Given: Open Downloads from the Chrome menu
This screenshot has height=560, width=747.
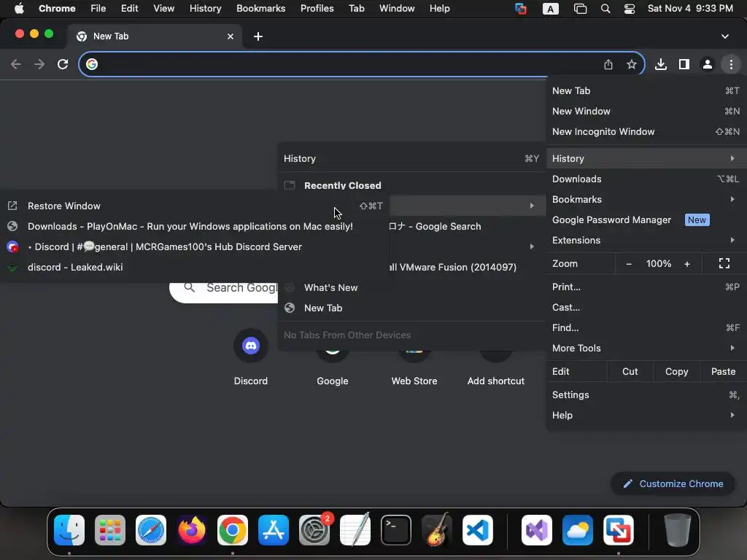Looking at the screenshot, I should [646, 179].
